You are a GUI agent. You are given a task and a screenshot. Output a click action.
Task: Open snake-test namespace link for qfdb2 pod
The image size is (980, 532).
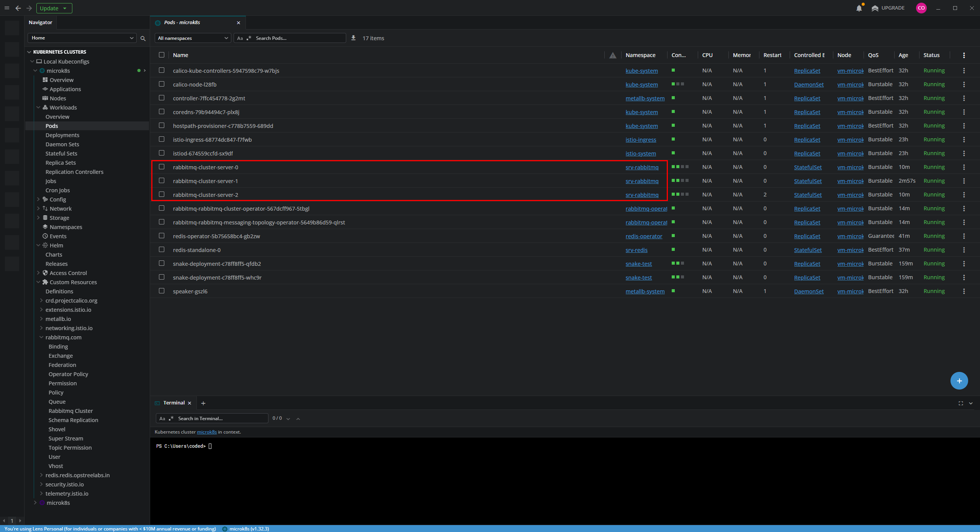638,264
